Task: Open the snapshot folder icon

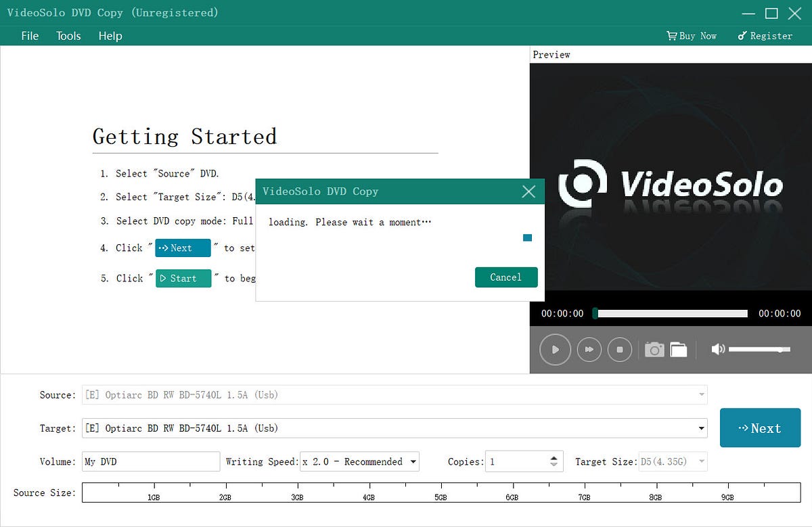Action: pos(677,349)
